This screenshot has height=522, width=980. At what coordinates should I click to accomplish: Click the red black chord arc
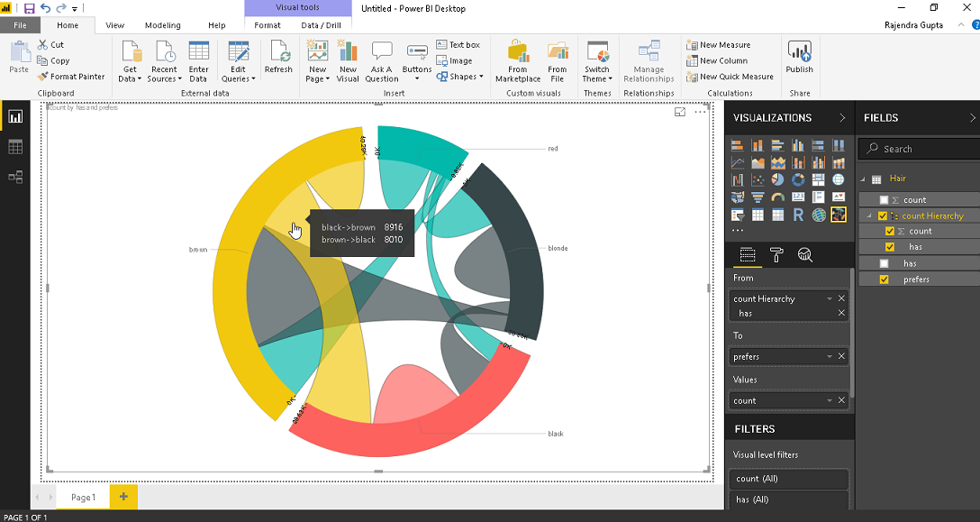[x=409, y=417]
